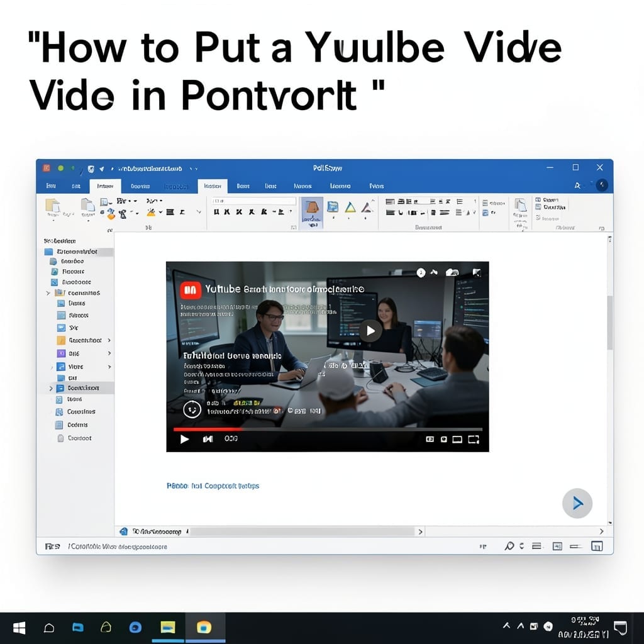Viewport: 644px width, 644px height.
Task: Open the white selected tab at left of ribbon
Action: tap(105, 186)
